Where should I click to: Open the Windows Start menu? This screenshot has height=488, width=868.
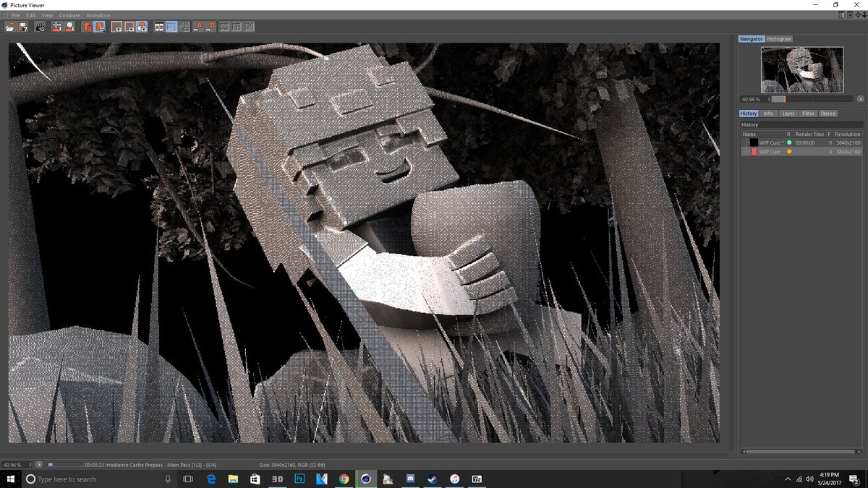10,479
